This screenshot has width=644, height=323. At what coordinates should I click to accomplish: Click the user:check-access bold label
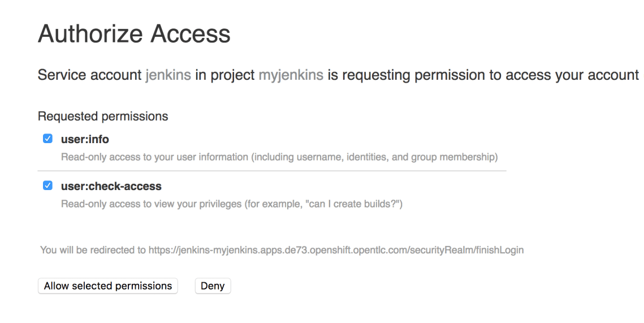point(111,186)
